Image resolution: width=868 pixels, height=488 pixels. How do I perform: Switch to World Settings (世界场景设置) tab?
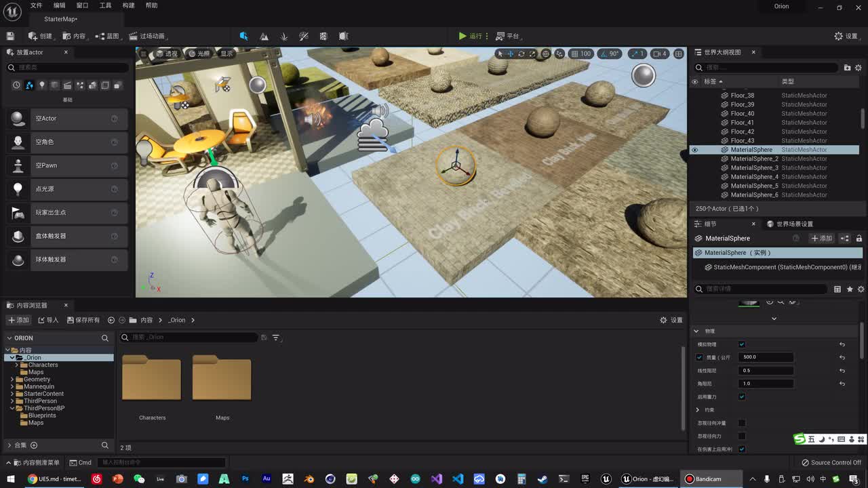pos(790,224)
